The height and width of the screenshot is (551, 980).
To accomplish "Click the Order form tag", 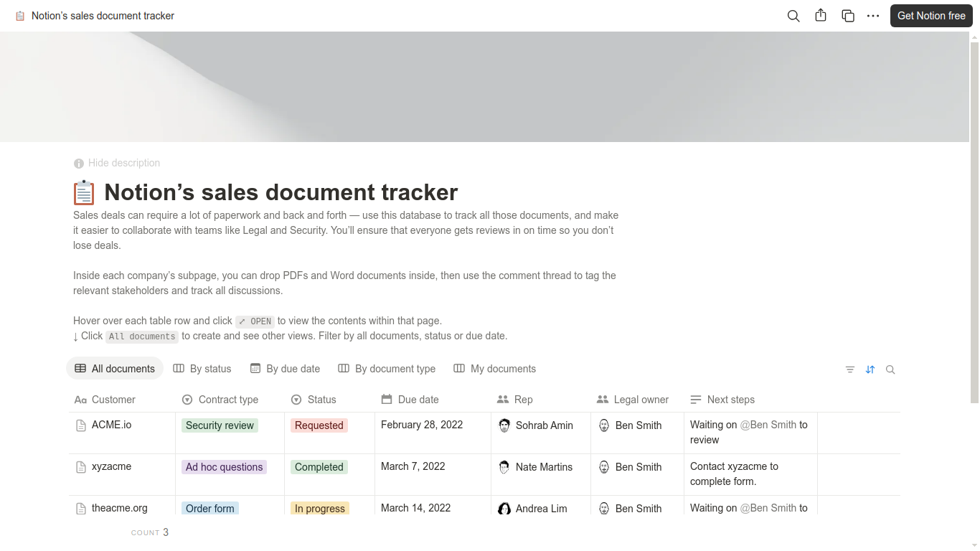I will click(x=210, y=508).
